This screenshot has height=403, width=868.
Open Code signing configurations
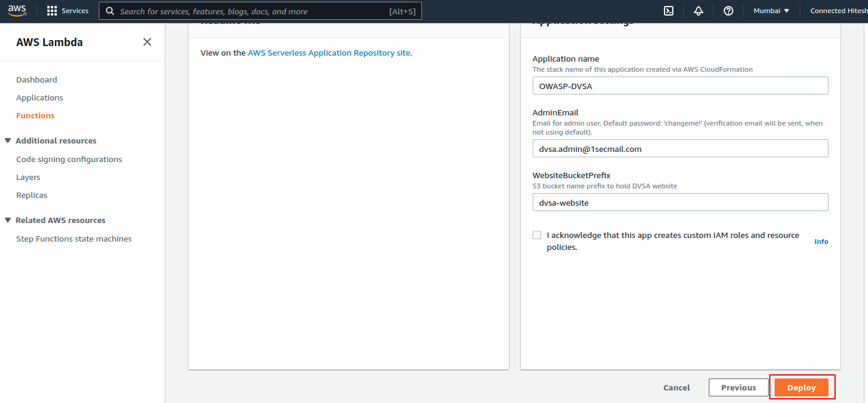69,159
